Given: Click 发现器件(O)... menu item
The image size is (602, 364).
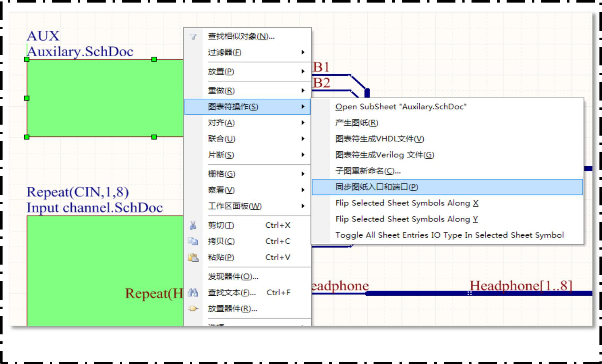Looking at the screenshot, I should tap(233, 277).
